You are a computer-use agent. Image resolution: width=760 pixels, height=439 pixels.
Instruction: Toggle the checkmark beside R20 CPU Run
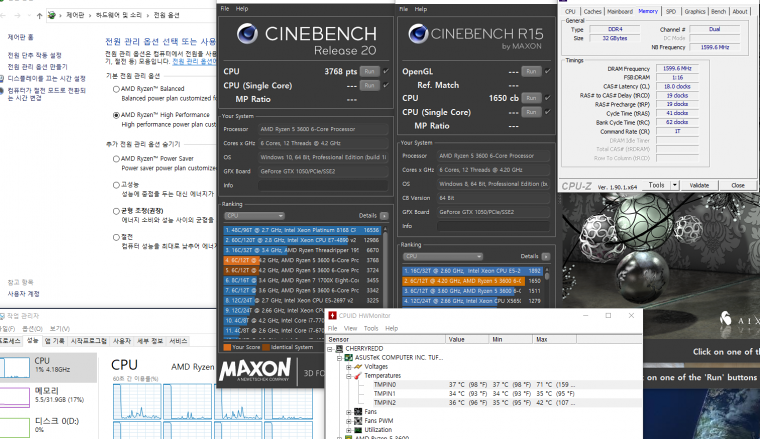386,71
